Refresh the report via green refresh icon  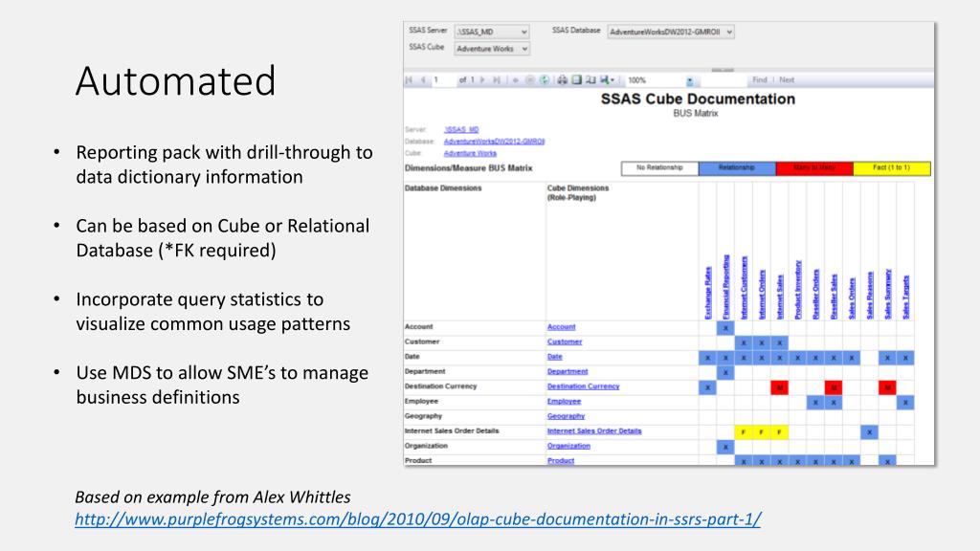[545, 80]
